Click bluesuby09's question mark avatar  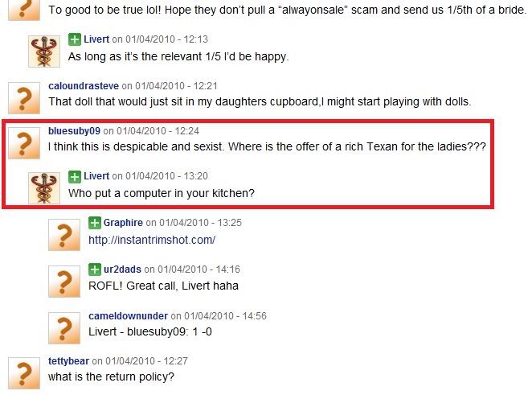pyautogui.click(x=24, y=143)
